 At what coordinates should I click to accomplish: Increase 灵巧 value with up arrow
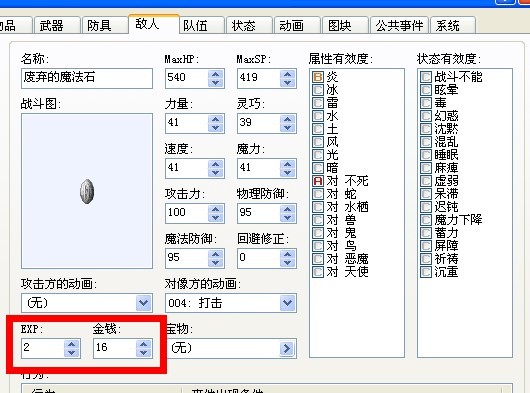(x=288, y=119)
